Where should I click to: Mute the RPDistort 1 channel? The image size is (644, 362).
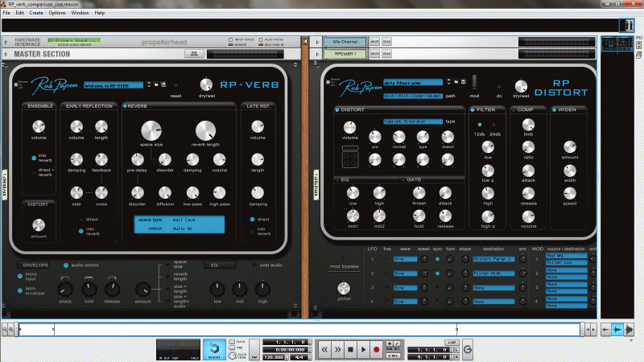pos(374,53)
